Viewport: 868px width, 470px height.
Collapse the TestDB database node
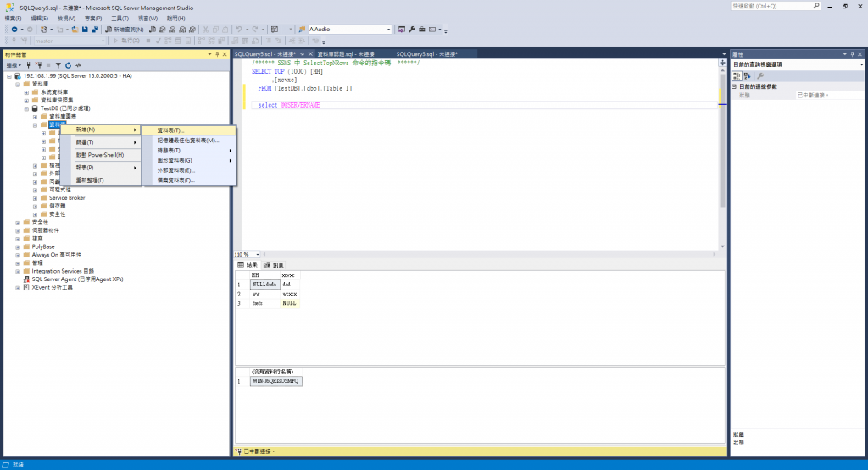coord(26,109)
